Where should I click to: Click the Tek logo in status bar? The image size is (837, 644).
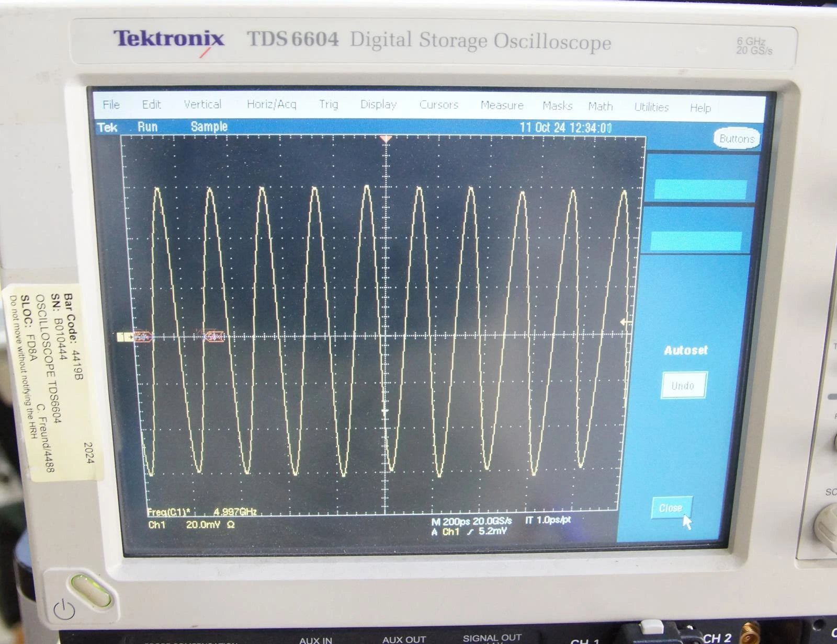[107, 127]
